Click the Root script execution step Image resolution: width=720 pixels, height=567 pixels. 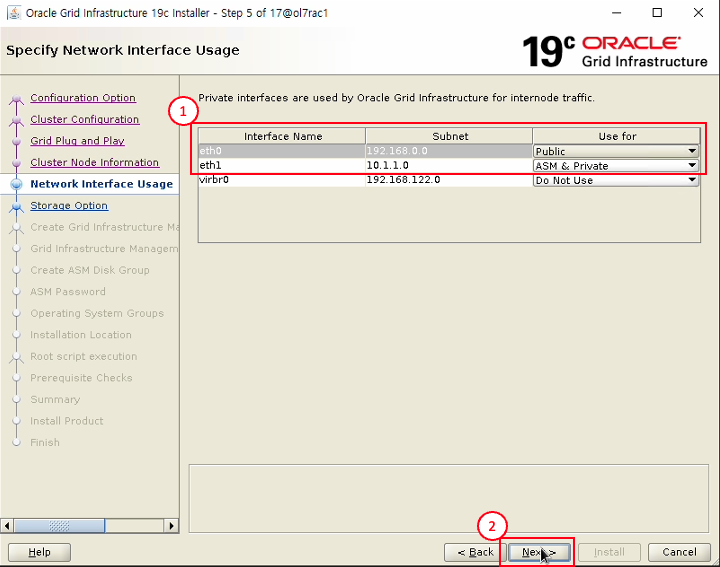pyautogui.click(x=84, y=357)
